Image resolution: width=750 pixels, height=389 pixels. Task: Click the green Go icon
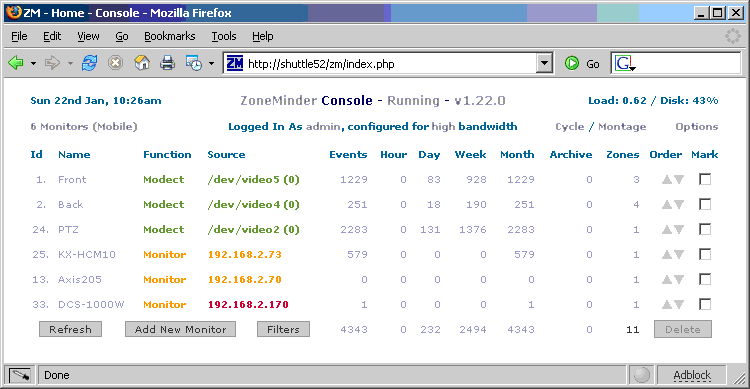572,63
